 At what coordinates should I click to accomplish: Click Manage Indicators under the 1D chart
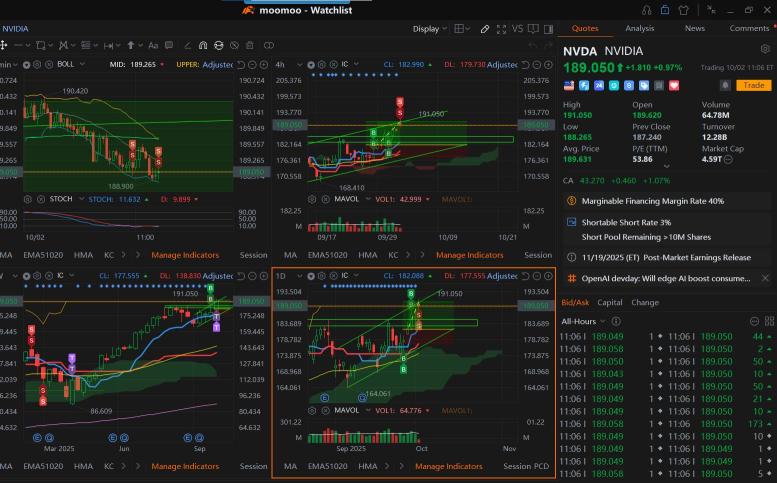click(448, 466)
